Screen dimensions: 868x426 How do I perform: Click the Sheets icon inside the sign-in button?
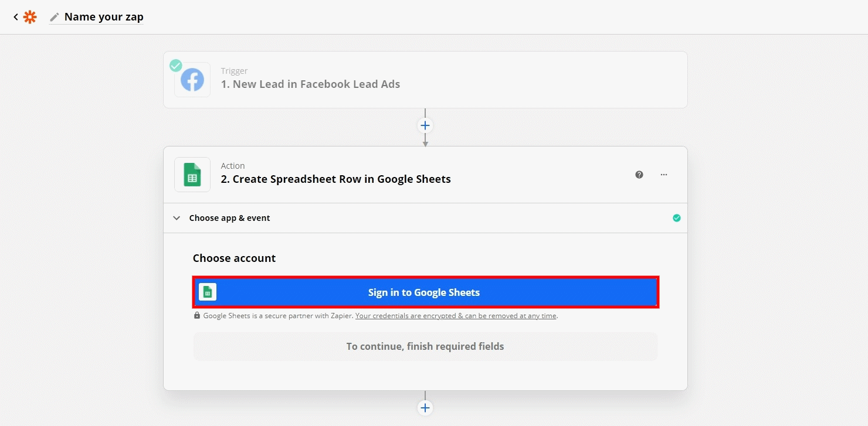[x=208, y=292]
